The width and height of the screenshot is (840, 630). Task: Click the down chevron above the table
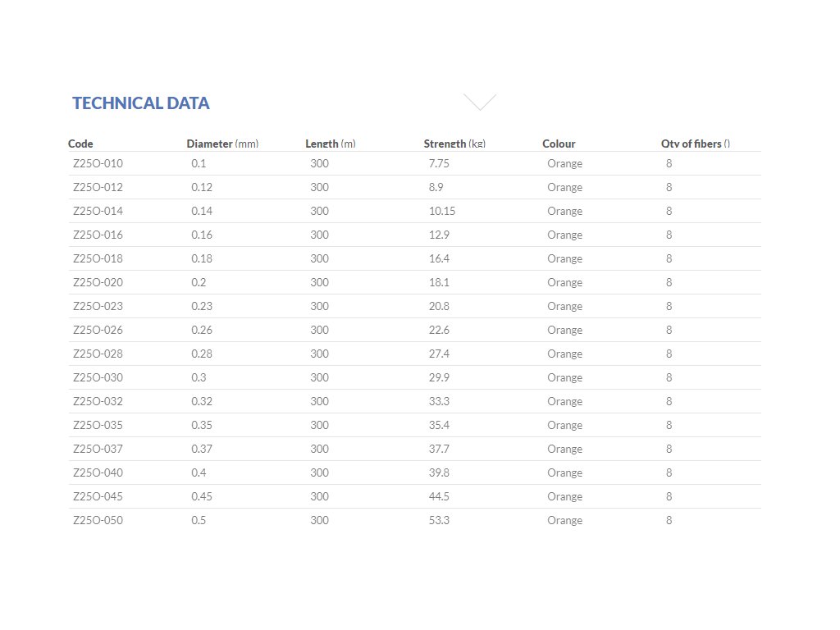(x=480, y=102)
